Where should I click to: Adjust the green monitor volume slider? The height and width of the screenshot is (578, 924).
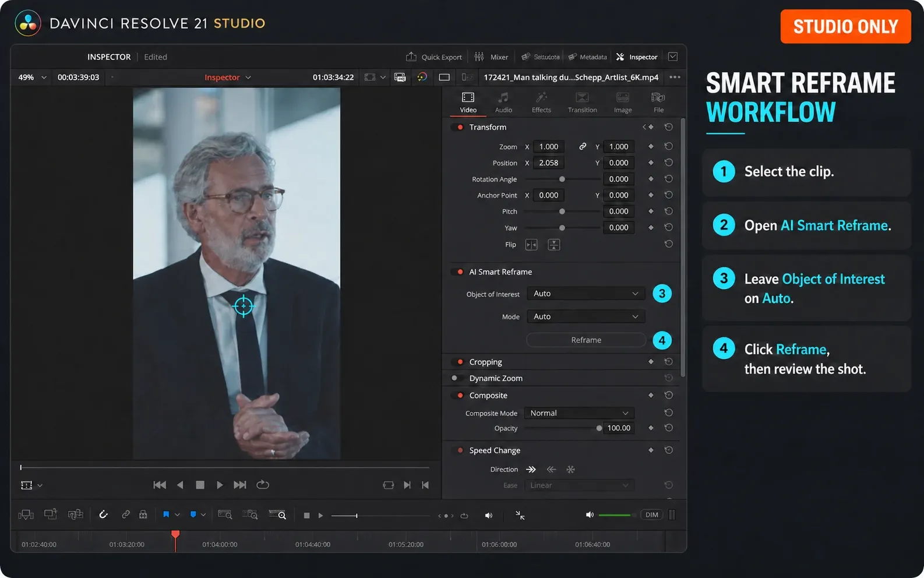point(616,515)
